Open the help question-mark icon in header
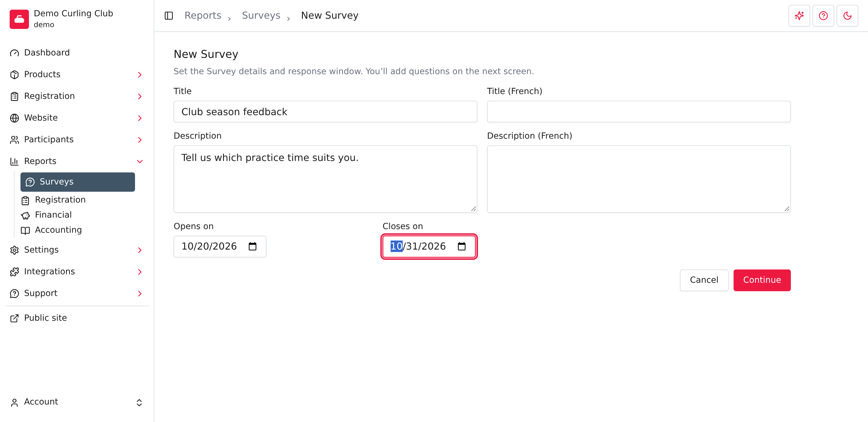 tap(823, 15)
